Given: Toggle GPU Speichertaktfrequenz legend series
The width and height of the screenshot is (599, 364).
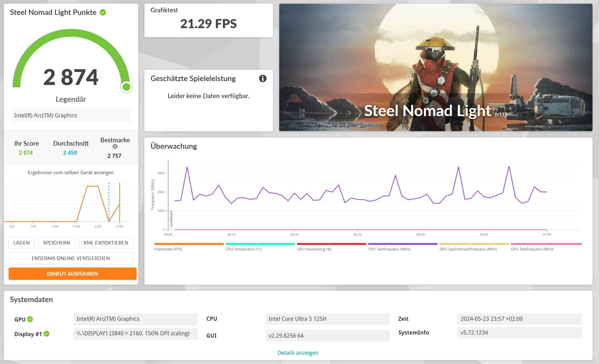Looking at the screenshot, I should pyautogui.click(x=468, y=249).
